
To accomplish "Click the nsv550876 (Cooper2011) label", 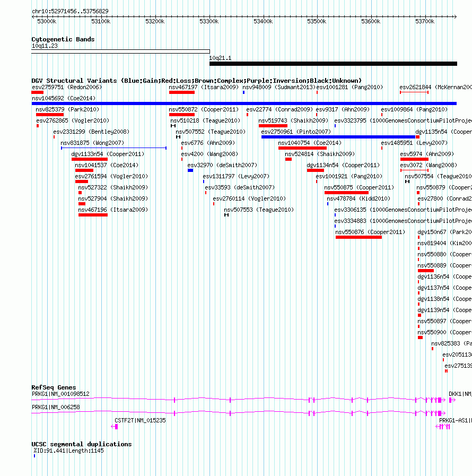I will (370, 232).
